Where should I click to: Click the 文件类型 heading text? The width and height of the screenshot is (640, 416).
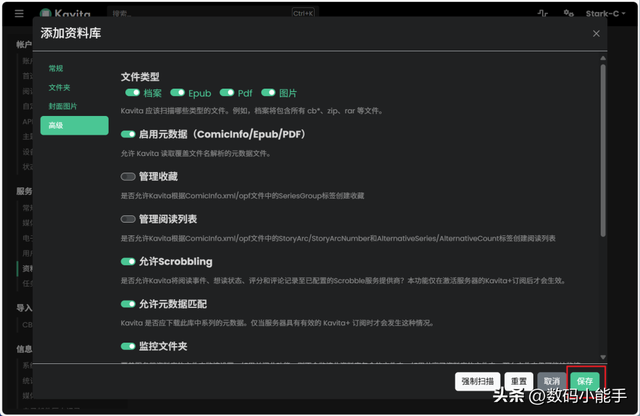(140, 77)
